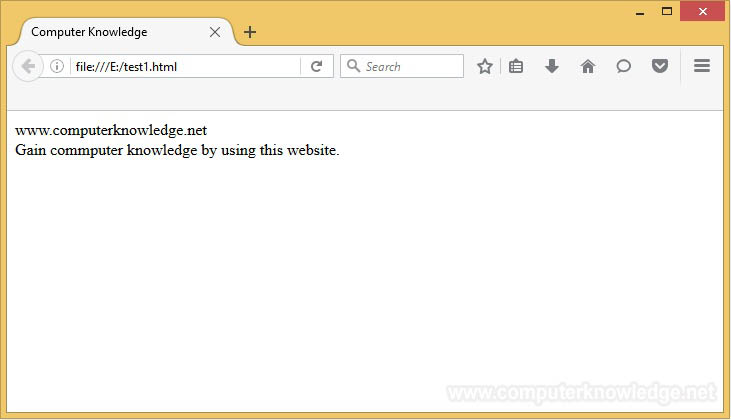Reload the page with the refresh icon

(317, 66)
